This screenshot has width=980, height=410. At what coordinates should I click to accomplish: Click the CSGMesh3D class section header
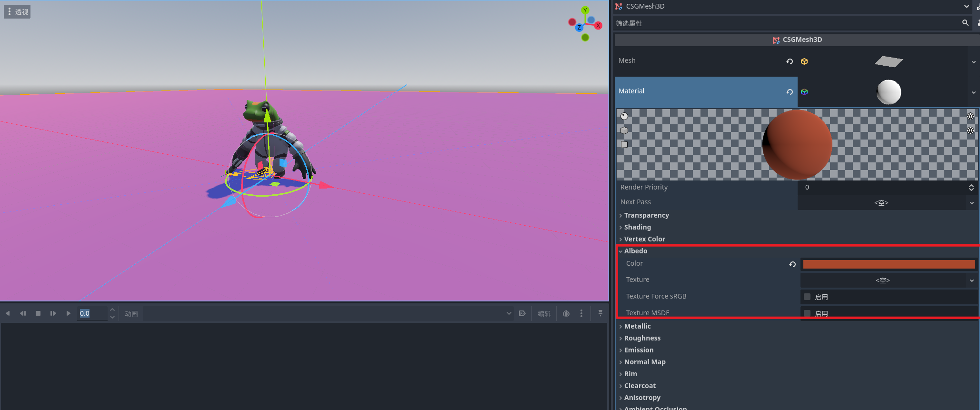click(x=796, y=40)
